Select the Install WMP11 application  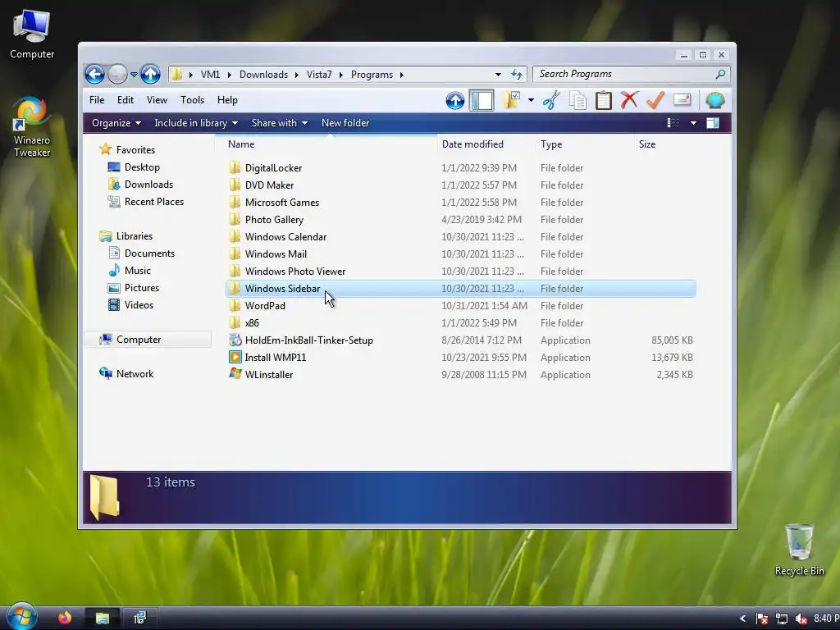276,358
